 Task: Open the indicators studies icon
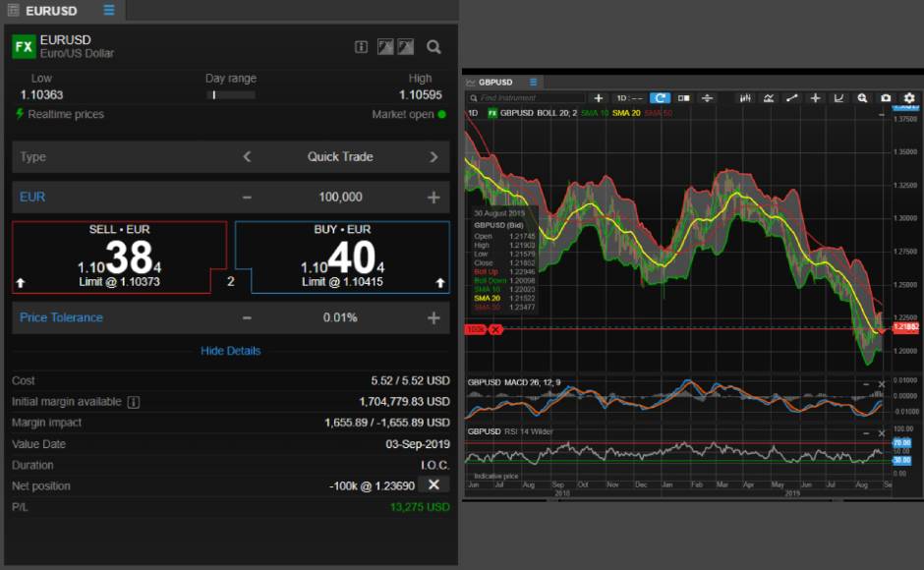(x=769, y=98)
